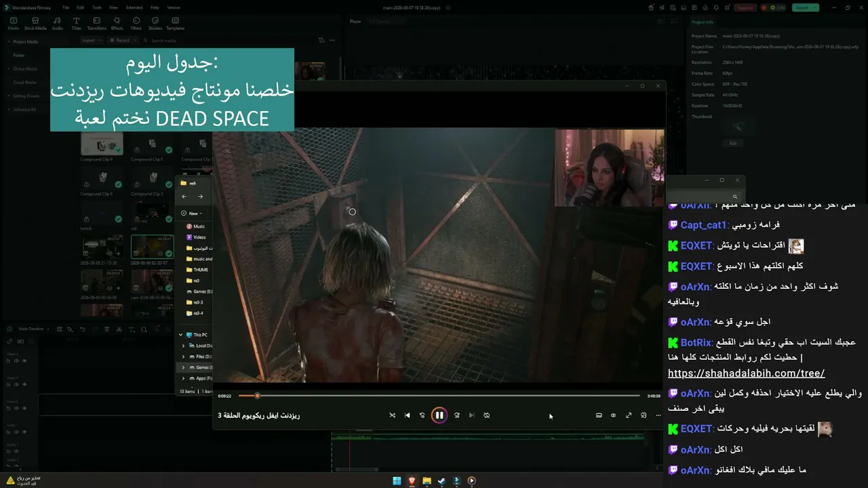Image resolution: width=868 pixels, height=488 pixels.
Task: Open the THUMB folder in File Explorer
Action: (x=197, y=270)
